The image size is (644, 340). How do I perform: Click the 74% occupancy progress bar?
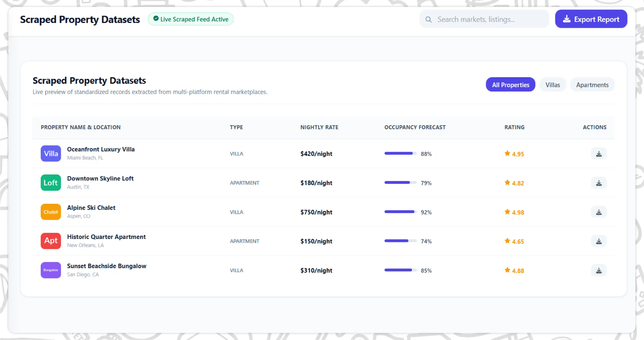tap(400, 241)
